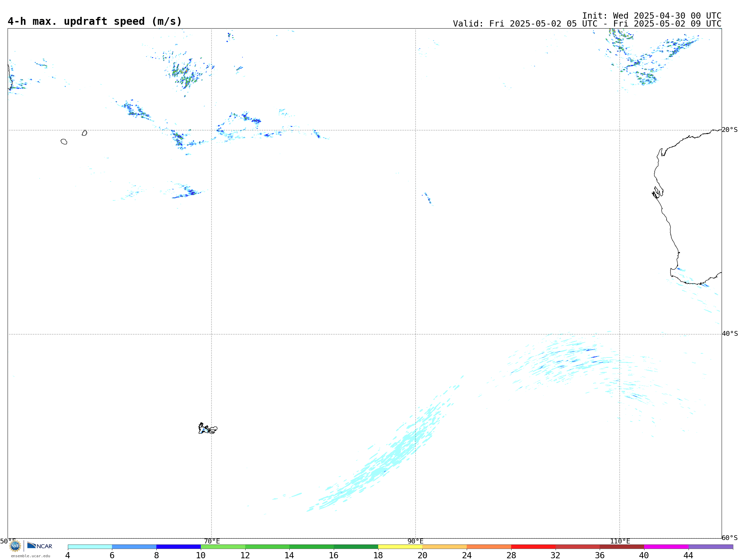Click the colorbar tick label '4'
Screen dimensions: 744x560
(x=68, y=555)
